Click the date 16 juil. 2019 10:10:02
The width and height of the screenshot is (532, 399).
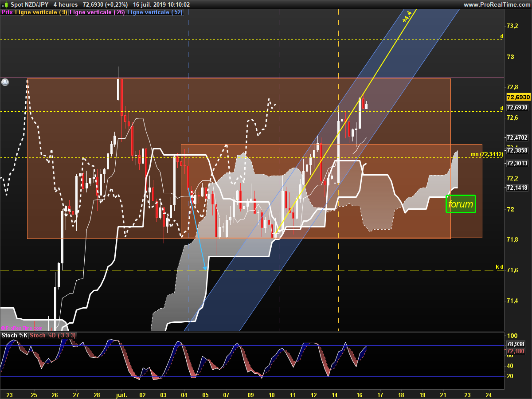point(161,4)
